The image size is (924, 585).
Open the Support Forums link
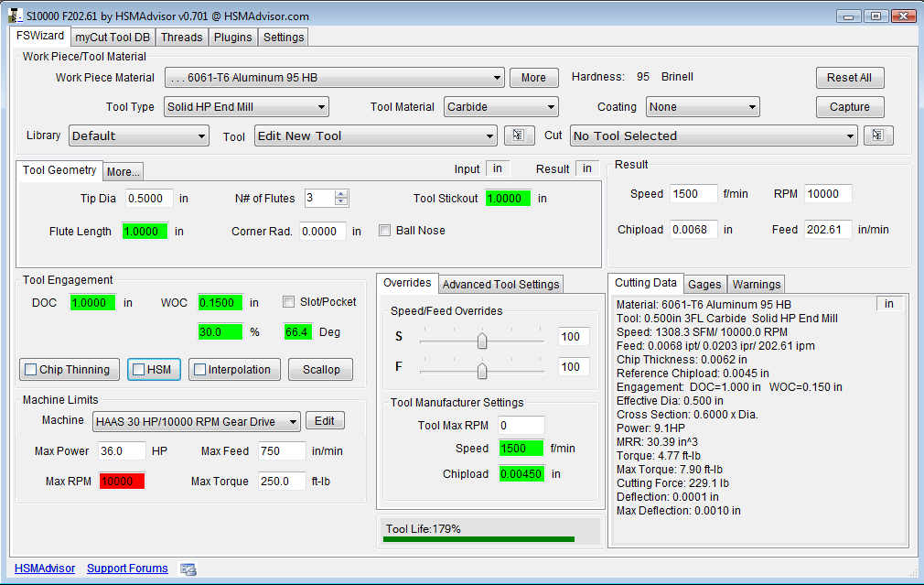[x=127, y=569]
